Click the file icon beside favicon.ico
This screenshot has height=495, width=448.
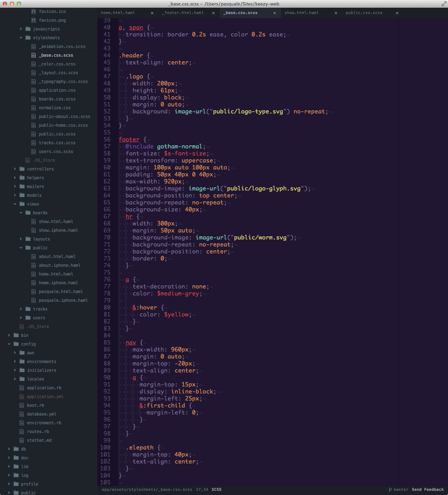(34, 12)
